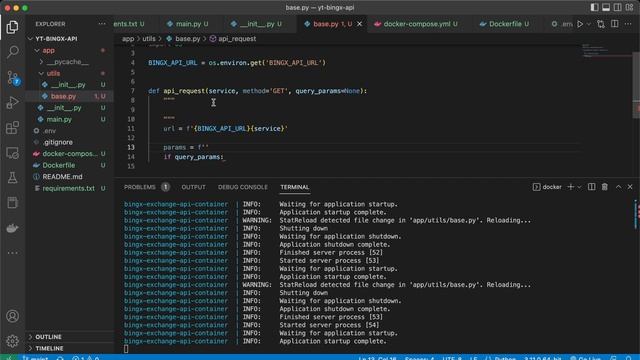
Task: Create a new terminal with plus
Action: point(571,187)
